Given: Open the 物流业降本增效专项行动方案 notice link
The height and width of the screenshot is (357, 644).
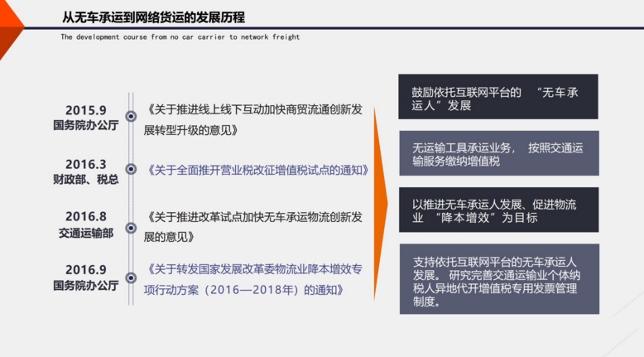Looking at the screenshot, I should [253, 279].
